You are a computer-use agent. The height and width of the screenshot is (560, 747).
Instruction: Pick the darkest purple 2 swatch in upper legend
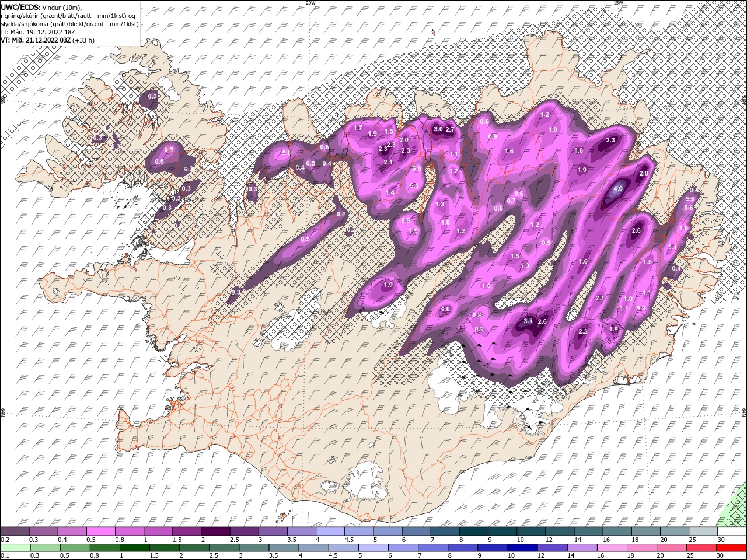pos(215,531)
